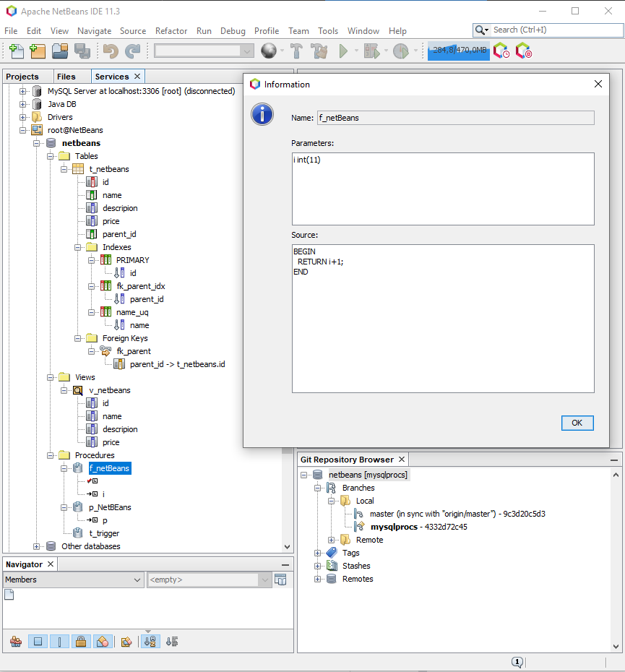Open the File menu
The width and height of the screenshot is (625, 672).
coord(11,31)
